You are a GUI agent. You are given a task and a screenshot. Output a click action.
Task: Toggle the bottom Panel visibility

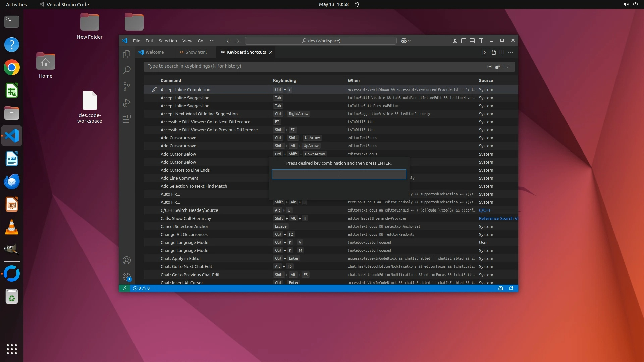[x=472, y=41]
